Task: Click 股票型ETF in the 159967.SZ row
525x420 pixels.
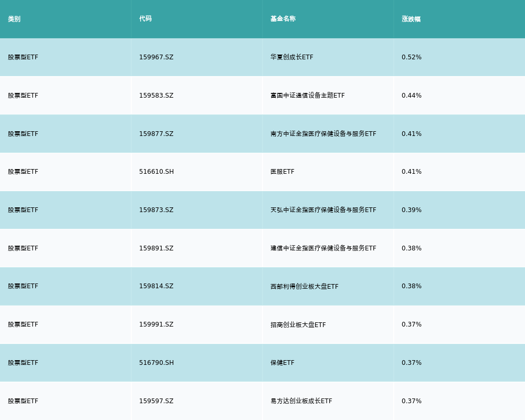Action: point(23,57)
